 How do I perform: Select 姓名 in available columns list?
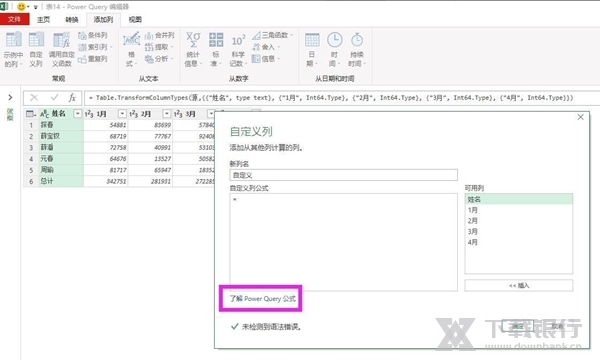click(x=519, y=199)
